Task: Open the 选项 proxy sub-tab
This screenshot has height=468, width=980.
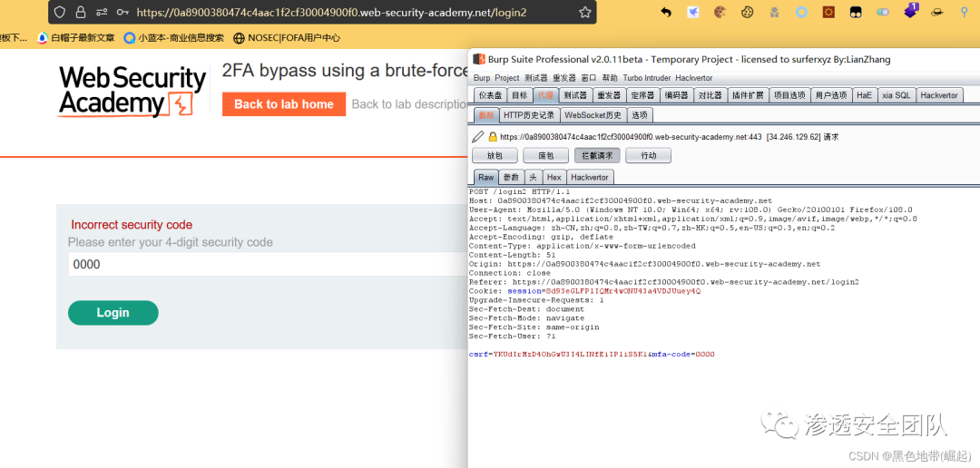Action: coord(640,115)
